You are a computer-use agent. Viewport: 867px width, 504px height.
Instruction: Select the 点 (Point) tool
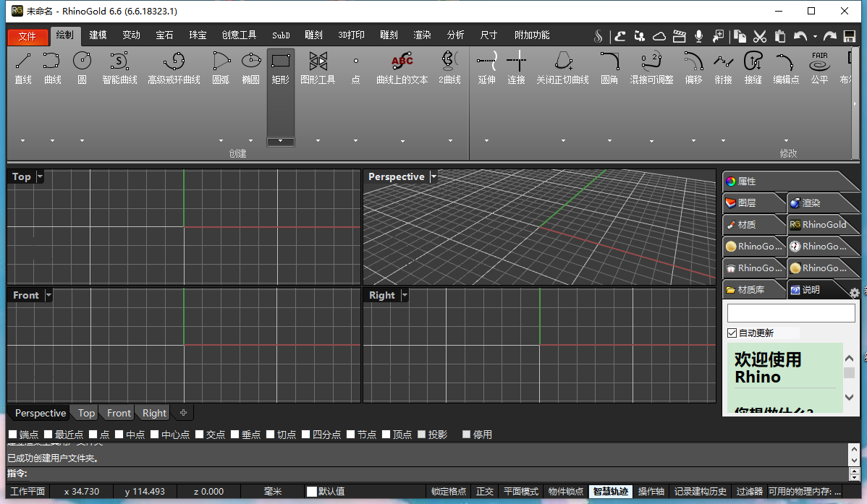point(355,68)
